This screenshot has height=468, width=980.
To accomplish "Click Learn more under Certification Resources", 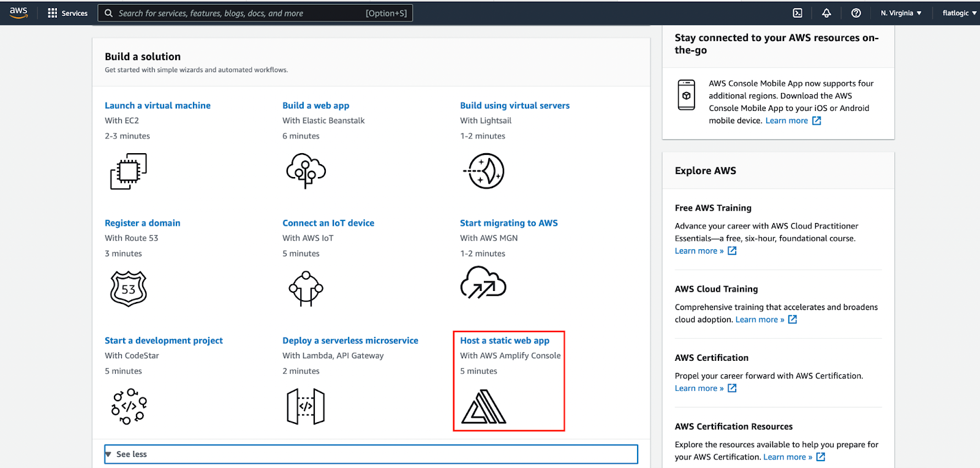I will click(x=788, y=457).
